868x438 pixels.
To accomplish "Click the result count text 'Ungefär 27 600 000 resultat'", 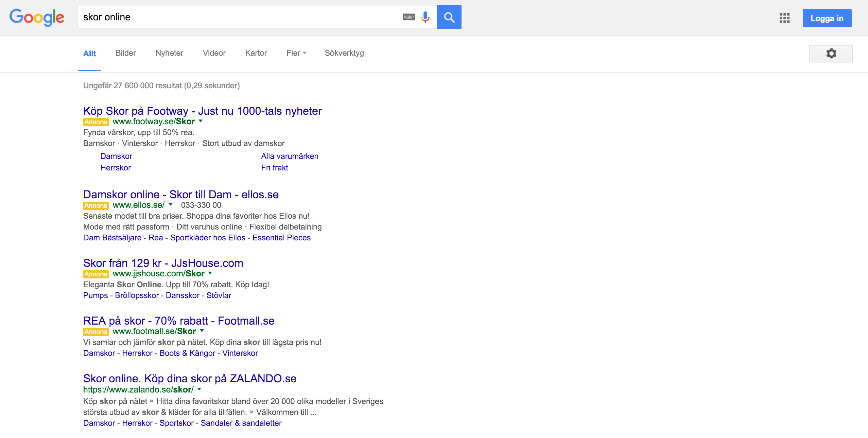I will [x=133, y=86].
